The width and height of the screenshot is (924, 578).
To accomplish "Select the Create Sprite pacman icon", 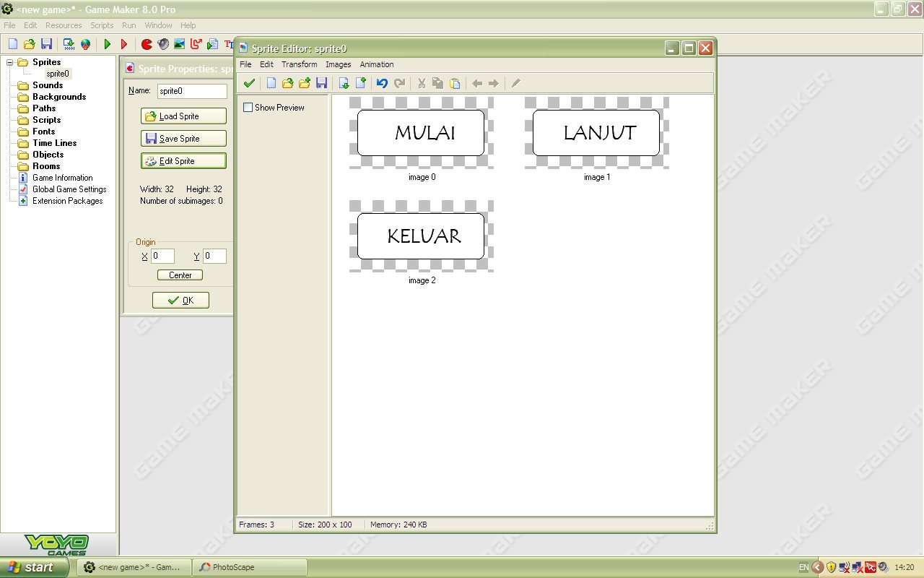I will point(147,44).
